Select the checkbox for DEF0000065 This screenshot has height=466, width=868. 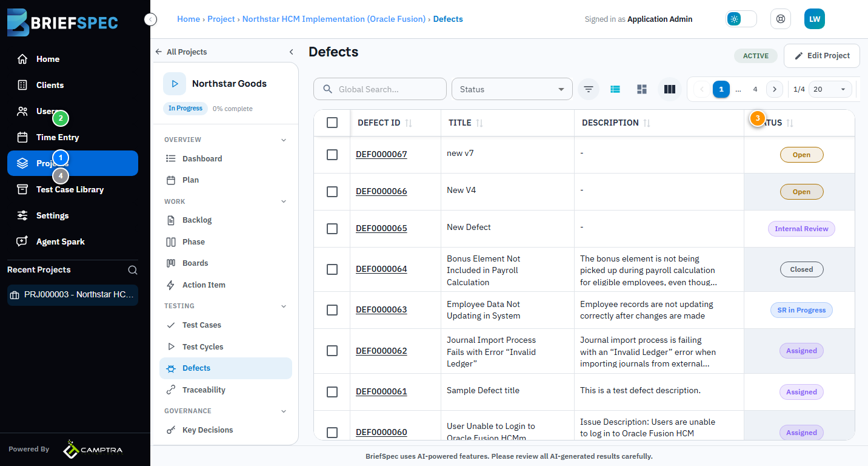click(332, 229)
